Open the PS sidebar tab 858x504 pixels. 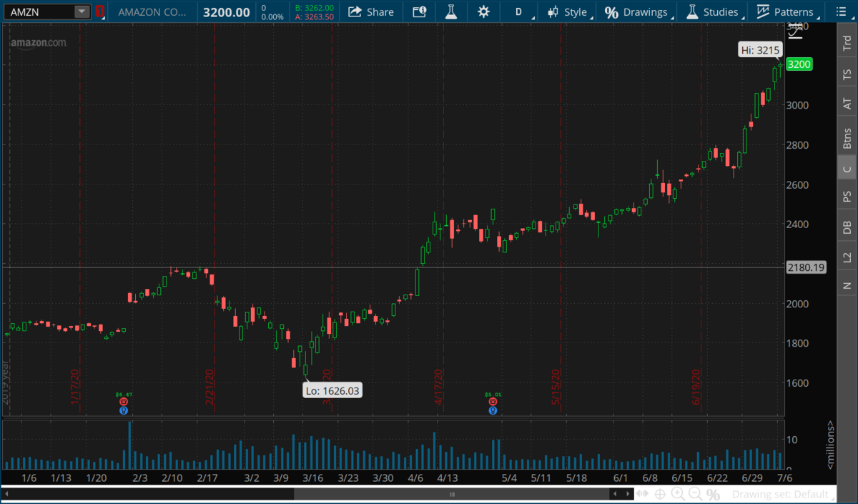847,197
